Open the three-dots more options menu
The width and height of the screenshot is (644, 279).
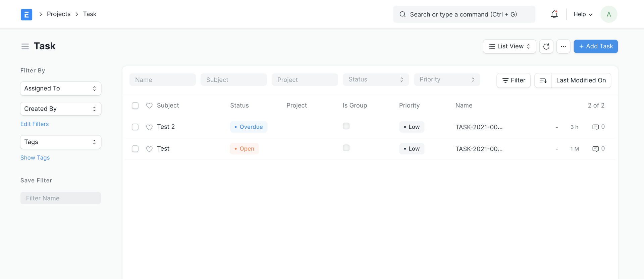(563, 46)
